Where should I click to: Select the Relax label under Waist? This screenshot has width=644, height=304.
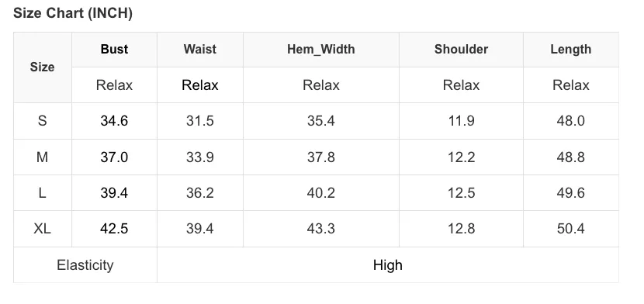(x=199, y=85)
